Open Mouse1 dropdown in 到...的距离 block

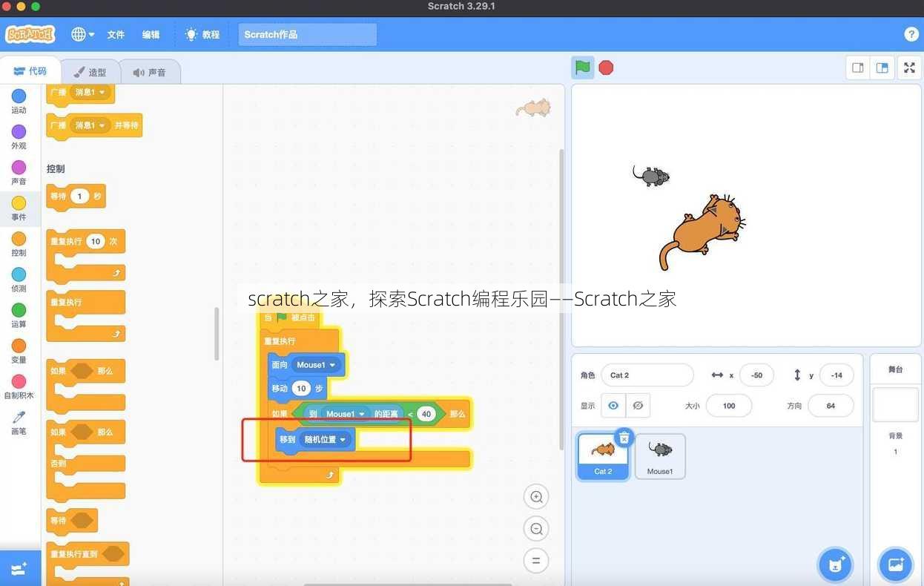pyautogui.click(x=346, y=414)
